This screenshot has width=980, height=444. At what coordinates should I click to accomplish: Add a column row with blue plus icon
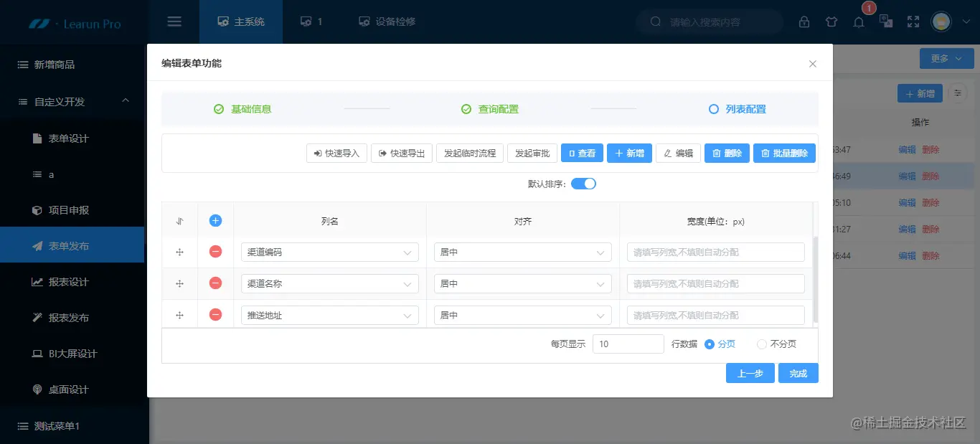(x=215, y=220)
